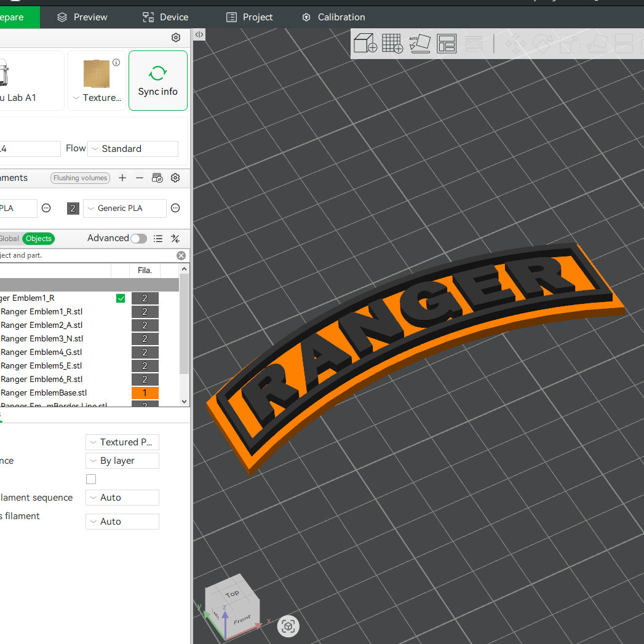This screenshot has height=644, width=644.
Task: Expand the By layer dropdown
Action: point(122,460)
